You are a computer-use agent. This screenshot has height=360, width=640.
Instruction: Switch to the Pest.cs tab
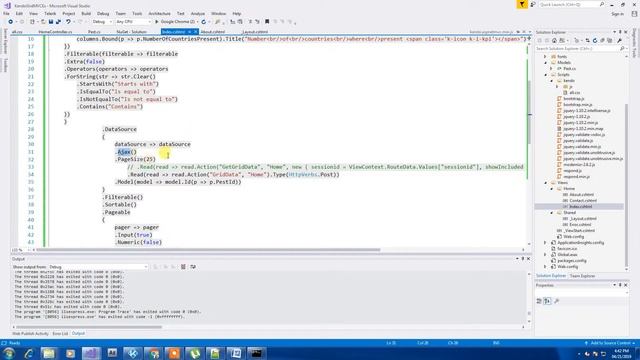(x=94, y=31)
